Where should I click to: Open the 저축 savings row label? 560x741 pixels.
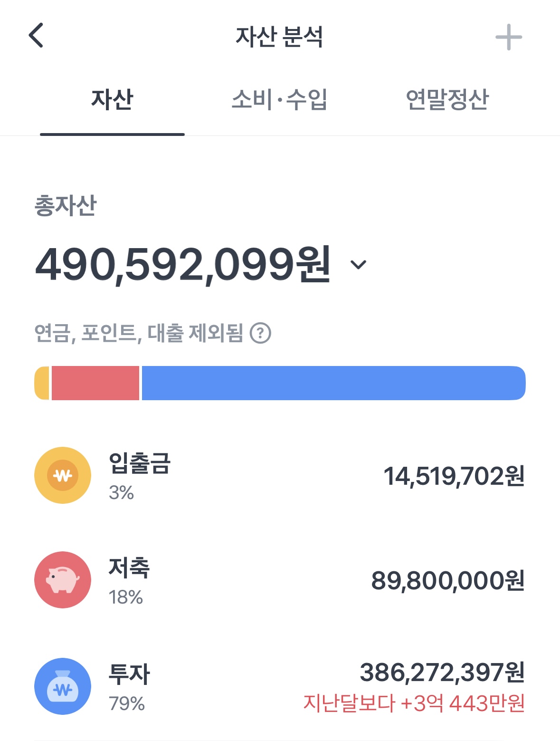129,568
